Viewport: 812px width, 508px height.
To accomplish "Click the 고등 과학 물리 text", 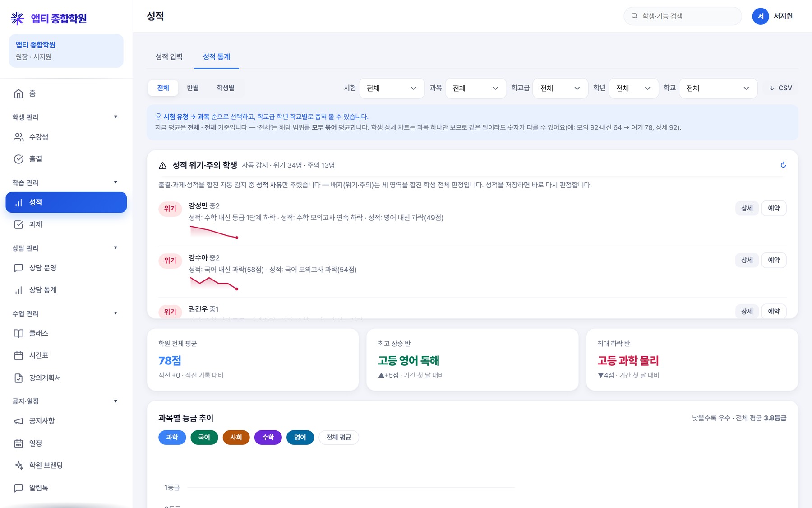I will click(x=628, y=360).
